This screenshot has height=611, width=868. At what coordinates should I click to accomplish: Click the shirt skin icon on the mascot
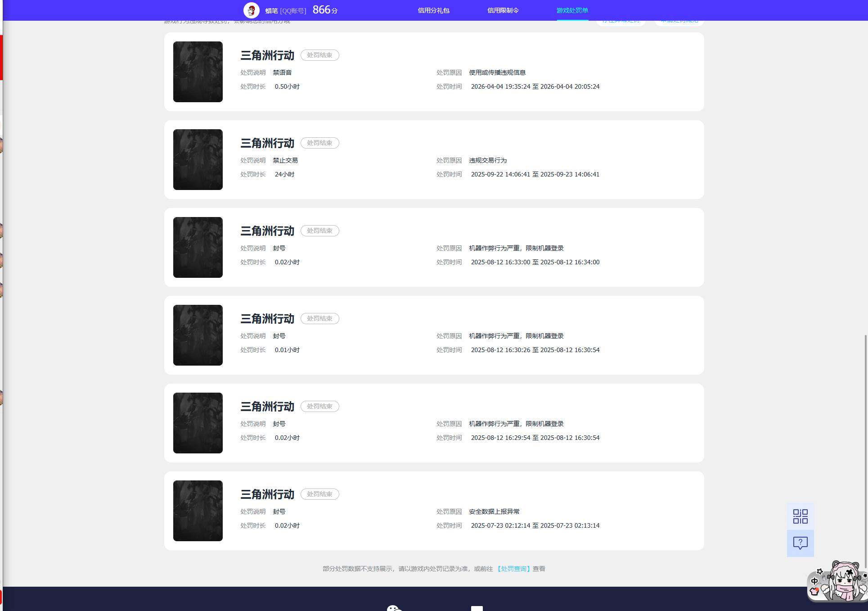pyautogui.click(x=814, y=592)
